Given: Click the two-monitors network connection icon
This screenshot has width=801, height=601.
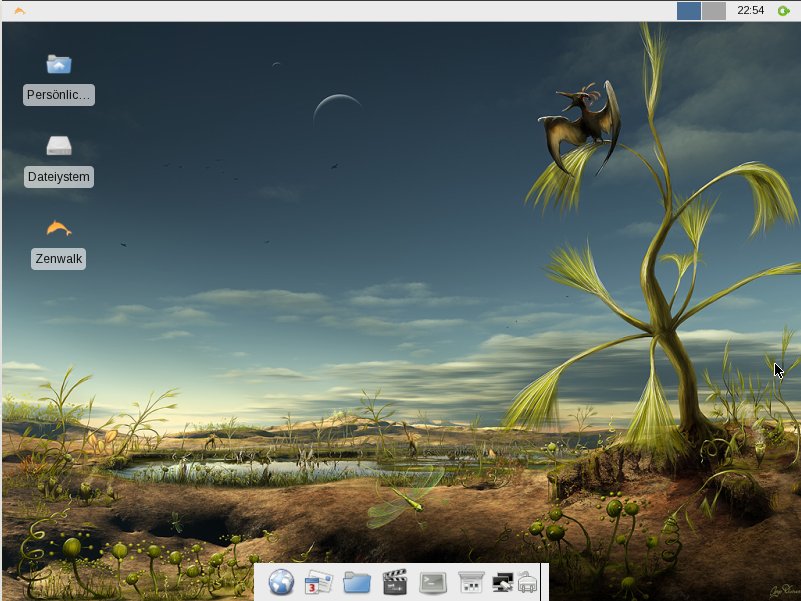Looking at the screenshot, I should coord(503,583).
